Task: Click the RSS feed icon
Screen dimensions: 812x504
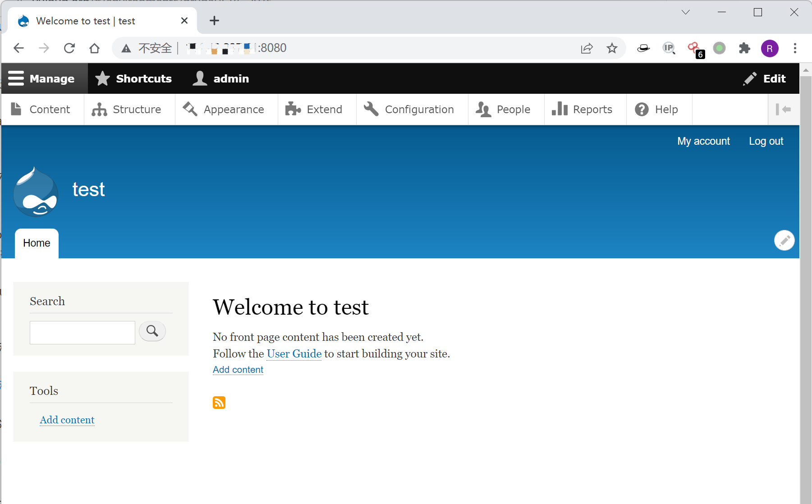Action: tap(219, 403)
